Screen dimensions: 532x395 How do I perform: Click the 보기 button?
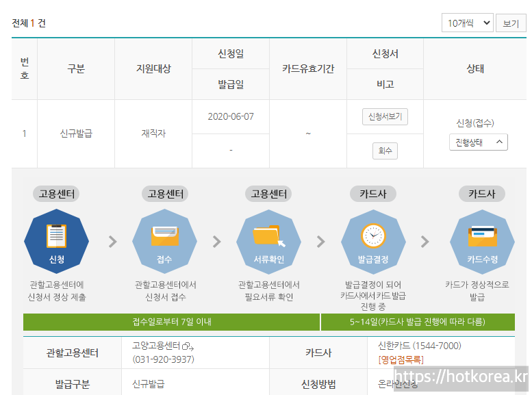[511, 23]
